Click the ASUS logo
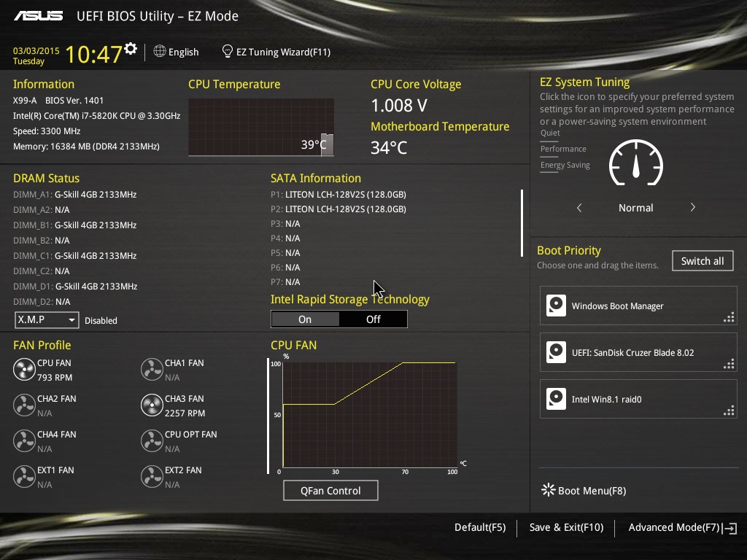Screen dimensions: 747x560 pos(38,16)
